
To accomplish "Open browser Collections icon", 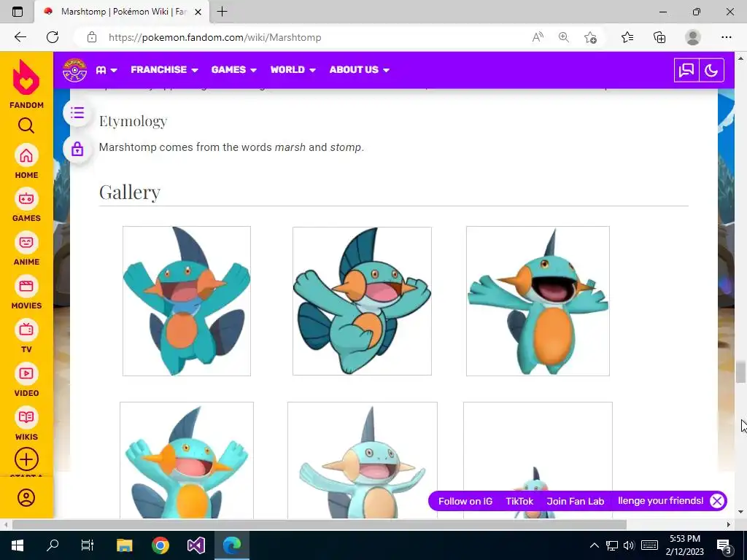I will pos(659,37).
